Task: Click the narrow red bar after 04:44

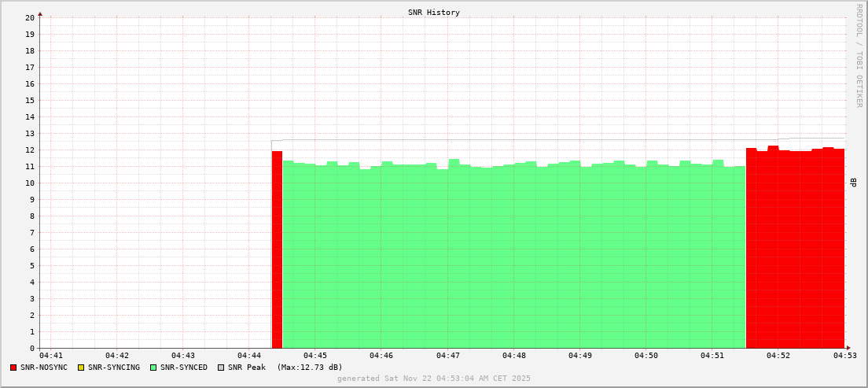Action: tap(277, 252)
